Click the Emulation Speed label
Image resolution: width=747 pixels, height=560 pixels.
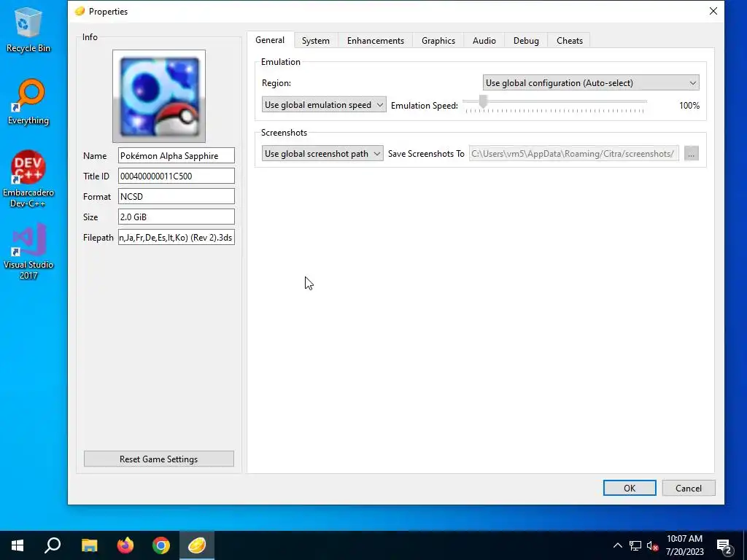point(424,106)
